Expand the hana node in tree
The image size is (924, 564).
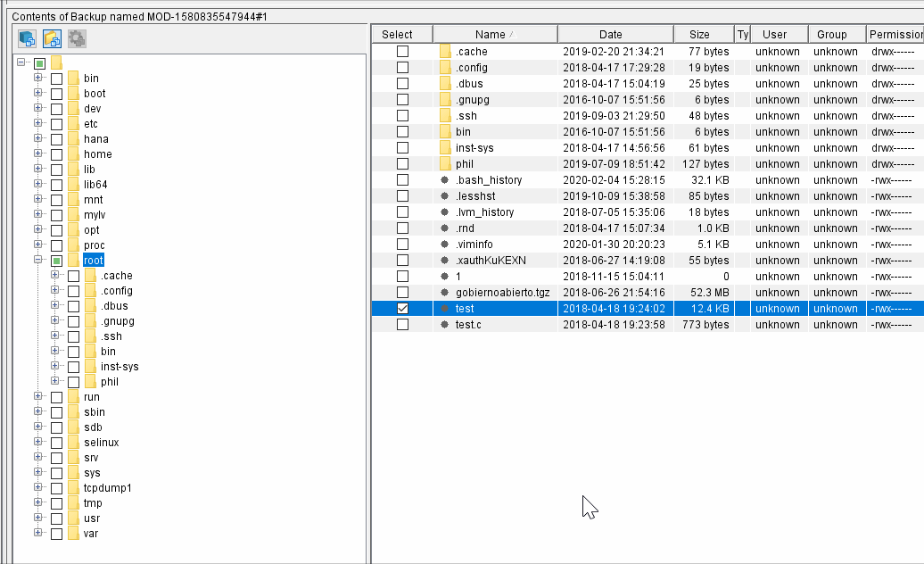pos(37,138)
